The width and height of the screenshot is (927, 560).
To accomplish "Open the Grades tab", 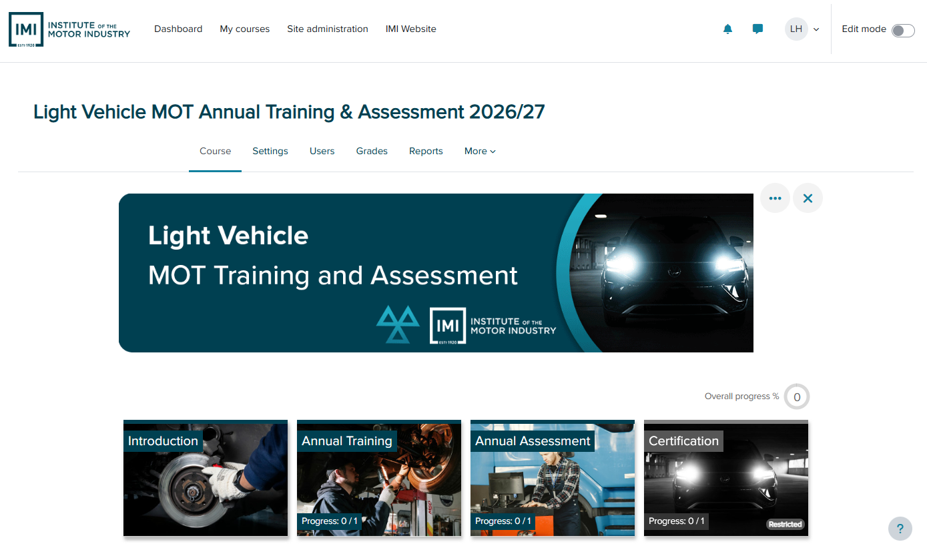I will (372, 152).
